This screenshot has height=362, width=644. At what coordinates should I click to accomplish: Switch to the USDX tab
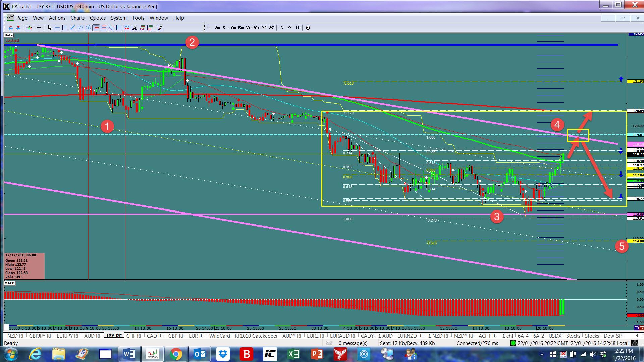pos(555,336)
